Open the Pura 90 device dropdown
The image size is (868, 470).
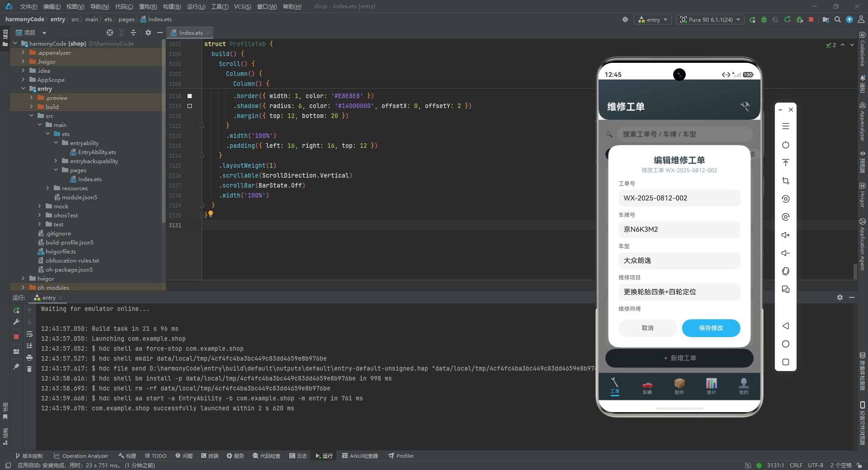click(711, 19)
